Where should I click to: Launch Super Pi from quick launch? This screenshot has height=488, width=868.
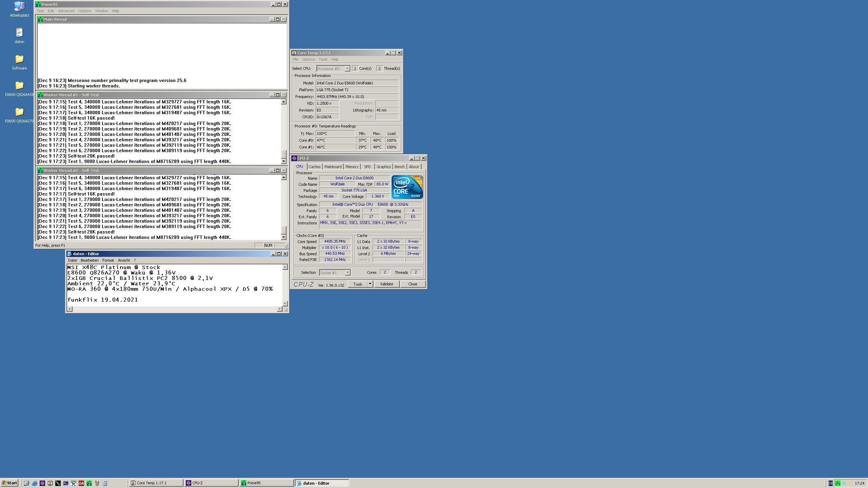74,483
